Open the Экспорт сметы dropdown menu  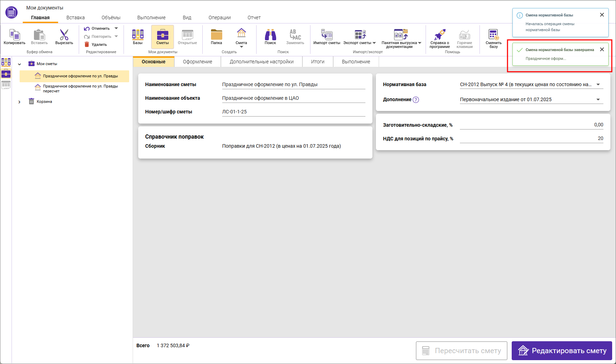(x=374, y=43)
